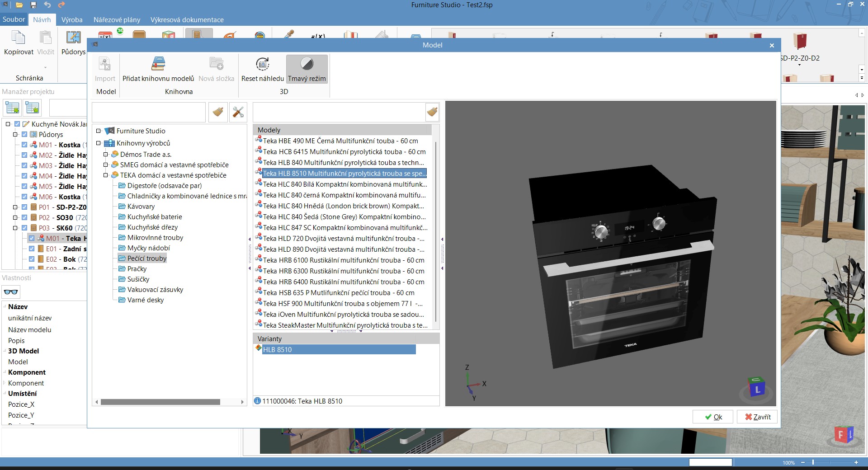Click the save icon in title bar
868x470 pixels.
[x=33, y=5]
